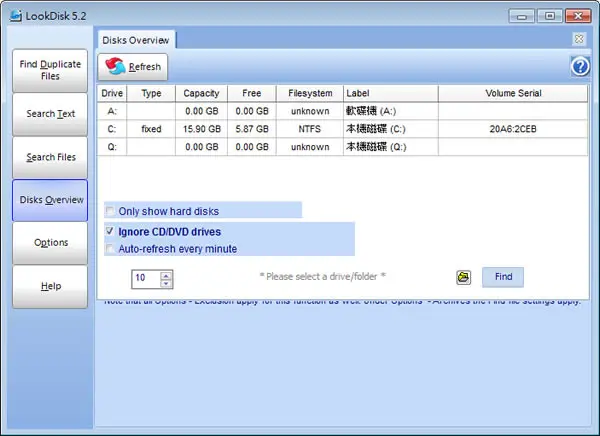The height and width of the screenshot is (436, 600).
Task: Click the Find button
Action: 503,277
